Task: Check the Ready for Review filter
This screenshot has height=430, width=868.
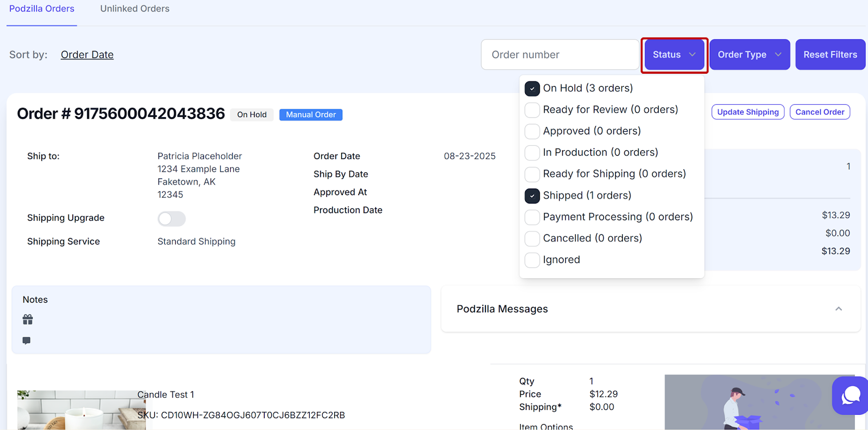Action: (532, 110)
